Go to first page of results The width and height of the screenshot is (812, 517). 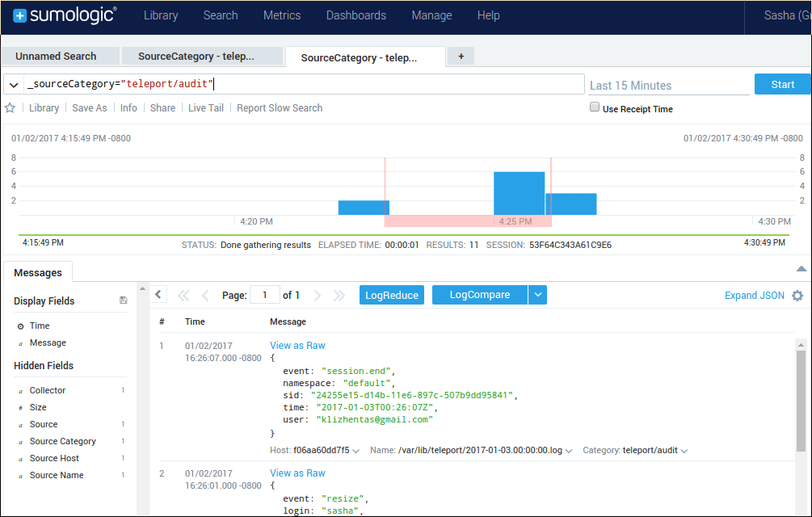click(183, 296)
